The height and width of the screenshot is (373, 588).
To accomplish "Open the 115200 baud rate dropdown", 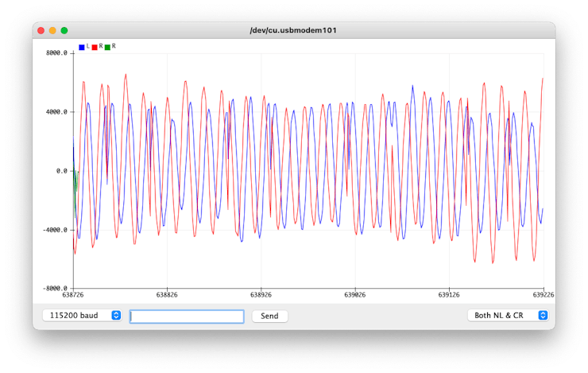I will tap(83, 316).
